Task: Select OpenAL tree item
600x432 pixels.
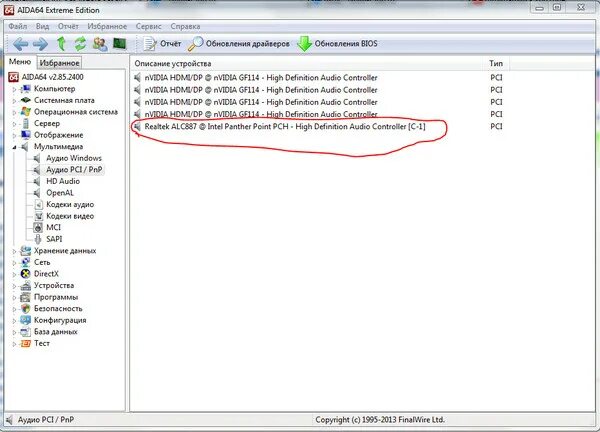Action: tap(60, 193)
